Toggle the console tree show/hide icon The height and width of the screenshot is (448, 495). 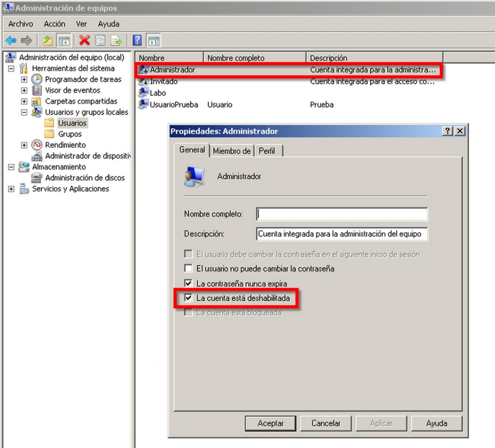[63, 40]
